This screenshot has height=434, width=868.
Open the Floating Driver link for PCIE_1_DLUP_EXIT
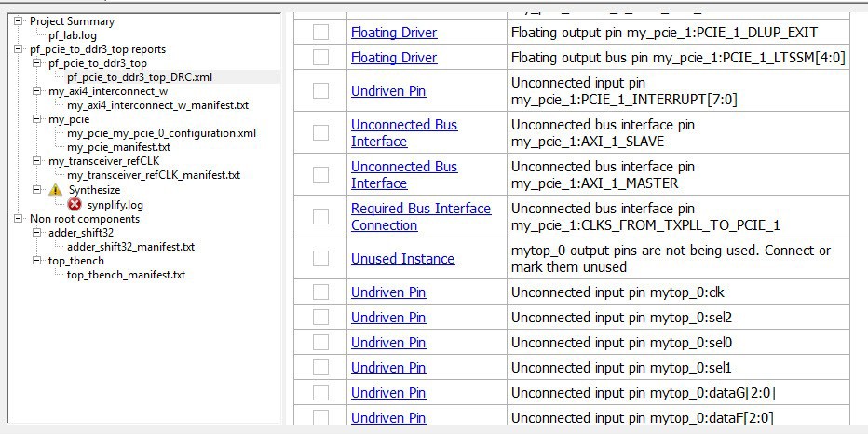[x=393, y=33]
